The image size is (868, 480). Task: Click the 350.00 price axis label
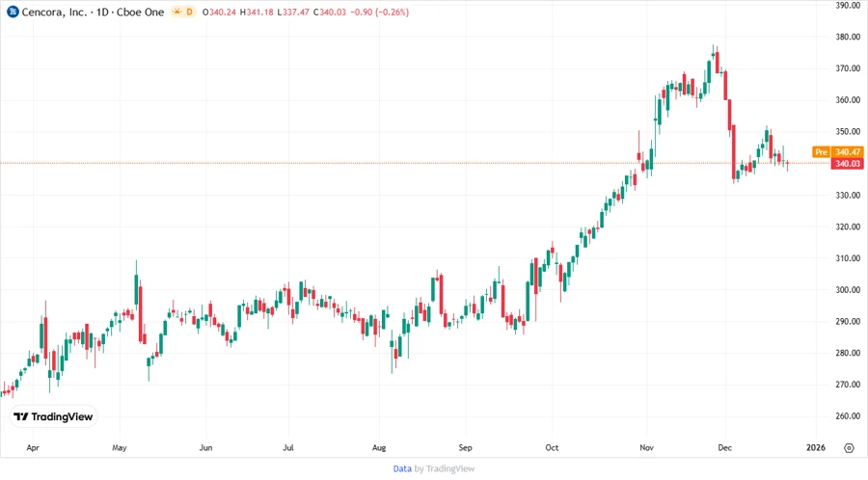pyautogui.click(x=848, y=132)
